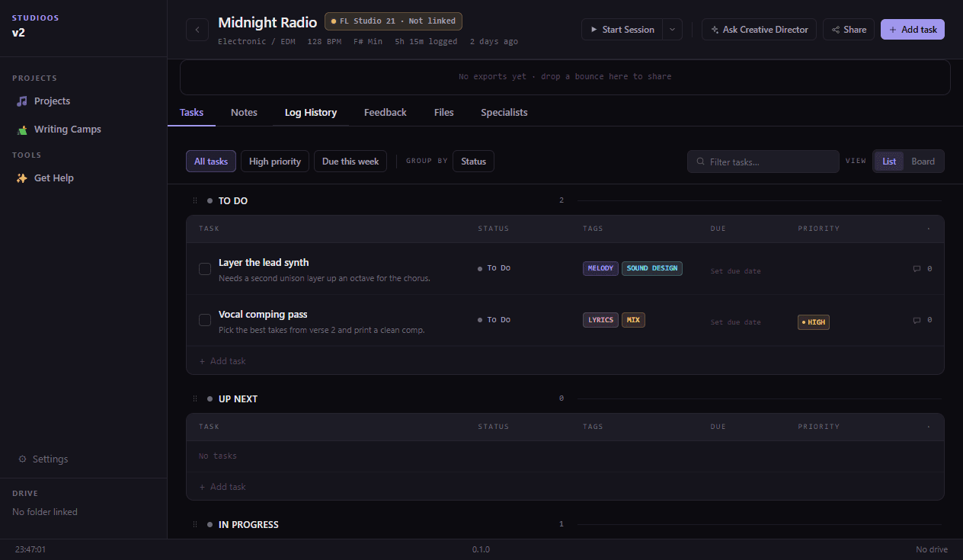Open the Start Session dropdown arrow
963x560 pixels.
pos(672,30)
